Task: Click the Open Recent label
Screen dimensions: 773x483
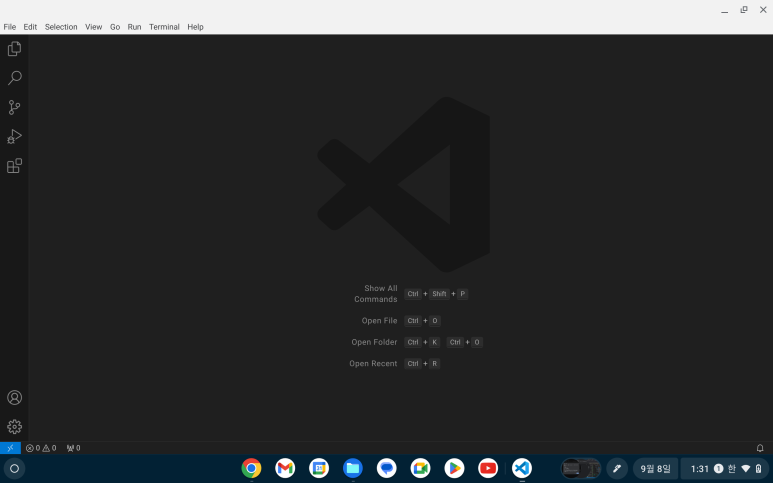Action: point(373,364)
